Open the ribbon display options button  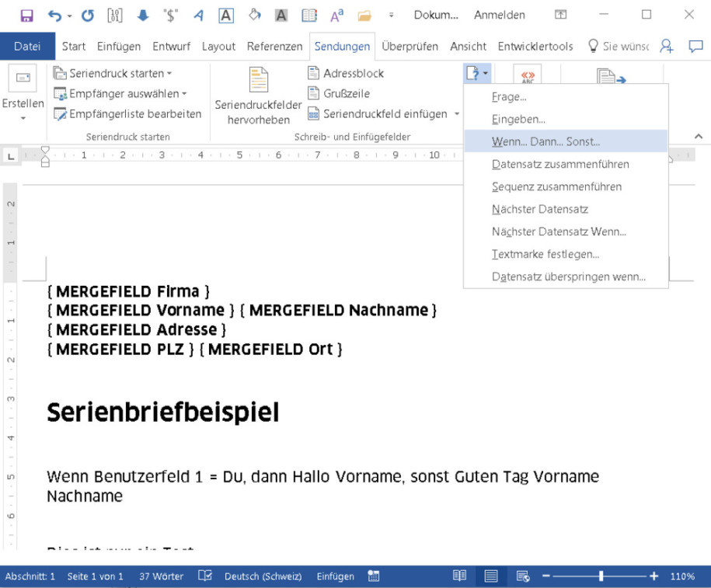pos(560,15)
